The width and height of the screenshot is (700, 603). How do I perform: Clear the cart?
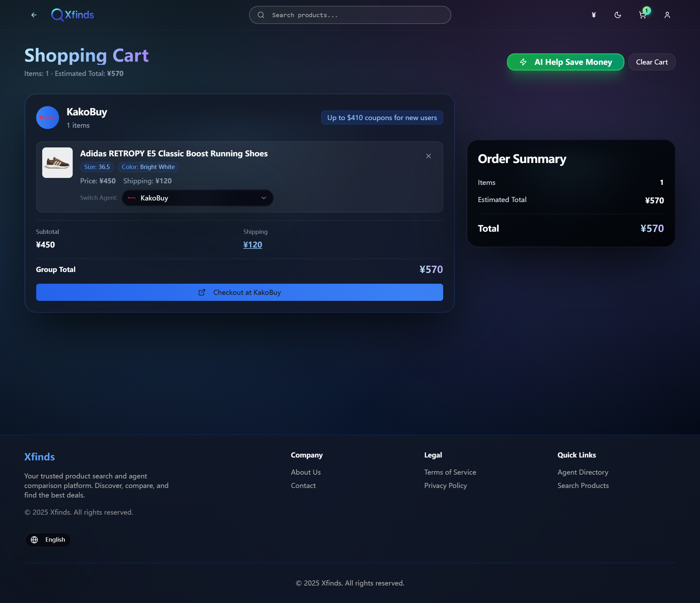[x=652, y=62]
